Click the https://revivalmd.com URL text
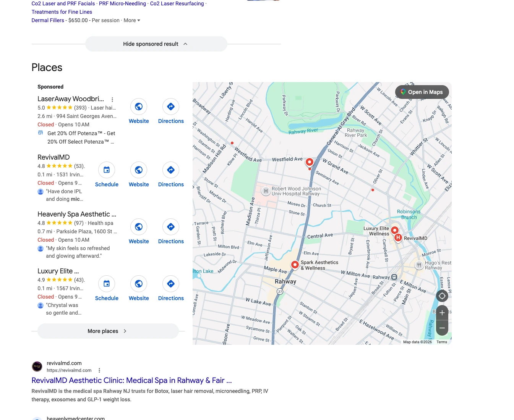Viewport: 514px width, 420px height. pos(69,370)
